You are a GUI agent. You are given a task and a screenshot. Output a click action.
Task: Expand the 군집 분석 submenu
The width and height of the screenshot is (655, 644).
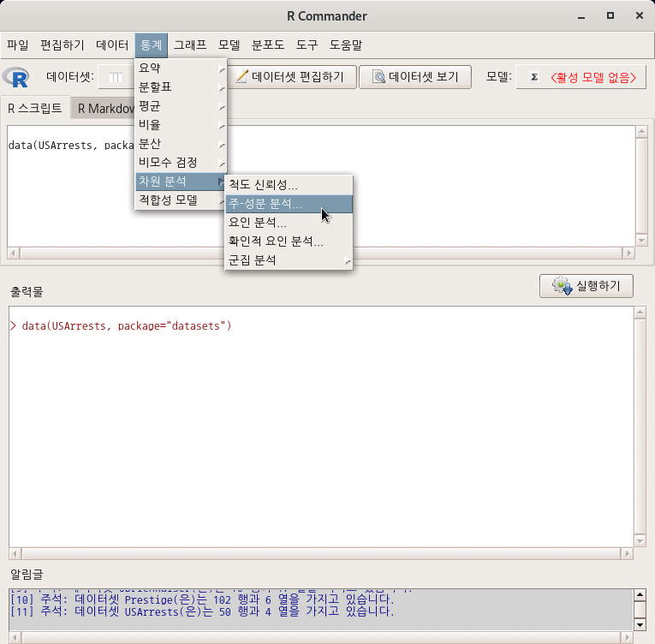coord(289,260)
